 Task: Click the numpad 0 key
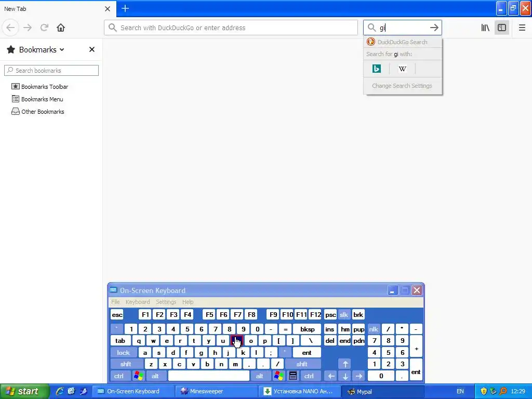(x=381, y=376)
